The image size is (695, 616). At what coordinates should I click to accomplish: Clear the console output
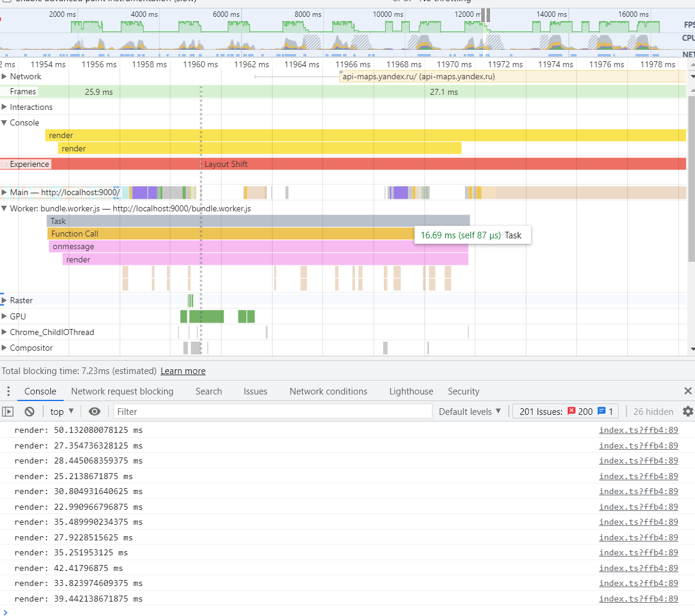point(29,412)
